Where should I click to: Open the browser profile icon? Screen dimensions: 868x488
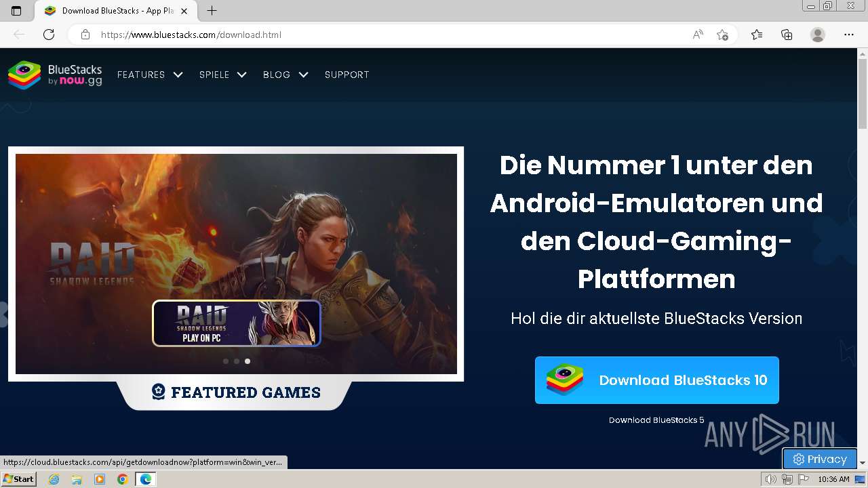point(818,35)
